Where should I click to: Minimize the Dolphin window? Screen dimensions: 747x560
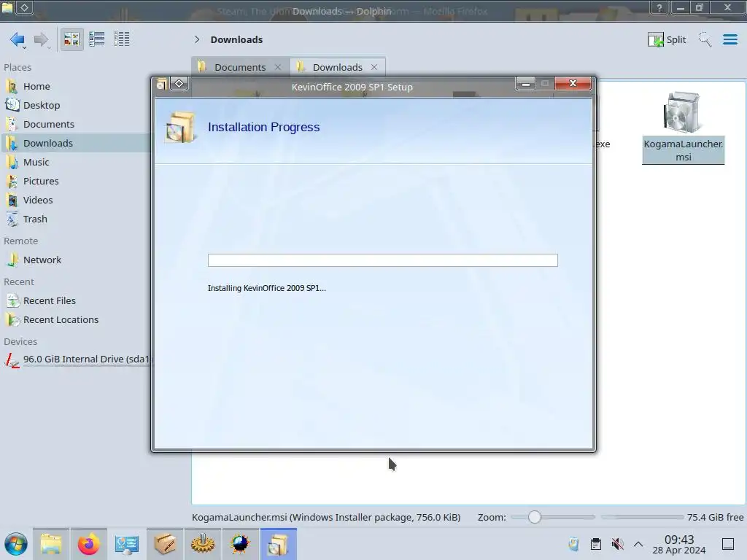pyautogui.click(x=681, y=7)
